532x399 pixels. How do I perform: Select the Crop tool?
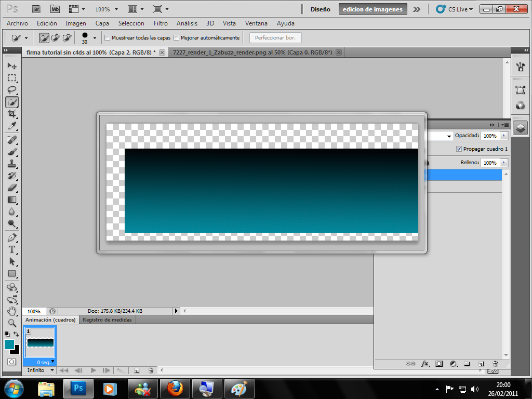tap(12, 114)
